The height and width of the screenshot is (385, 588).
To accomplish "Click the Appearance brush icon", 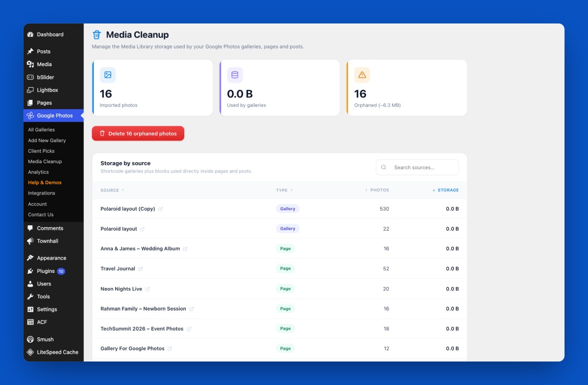I will click(30, 258).
